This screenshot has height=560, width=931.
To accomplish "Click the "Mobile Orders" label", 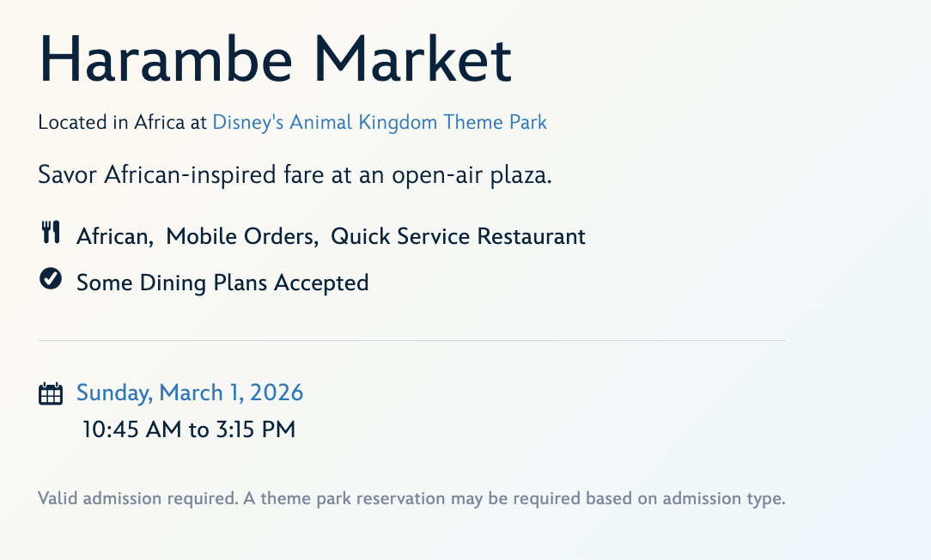I will (x=240, y=236).
